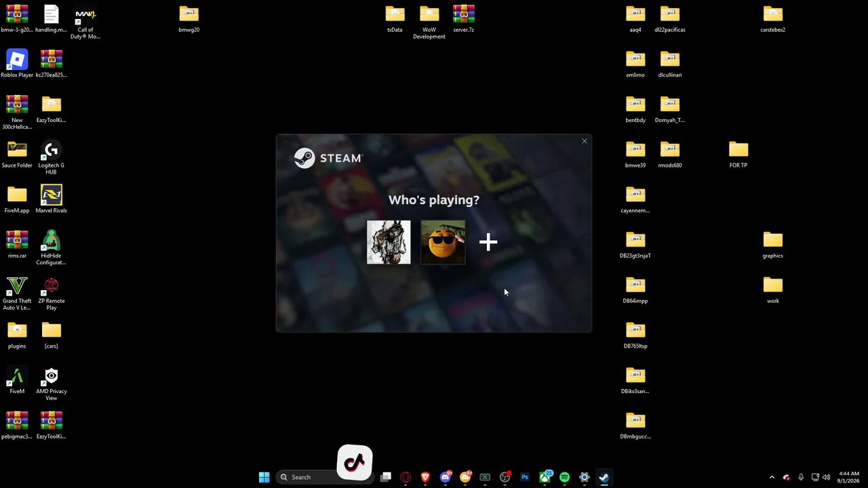The width and height of the screenshot is (868, 488).
Task: Choose the orange-with-sunglasses Steam profile
Action: click(x=443, y=242)
